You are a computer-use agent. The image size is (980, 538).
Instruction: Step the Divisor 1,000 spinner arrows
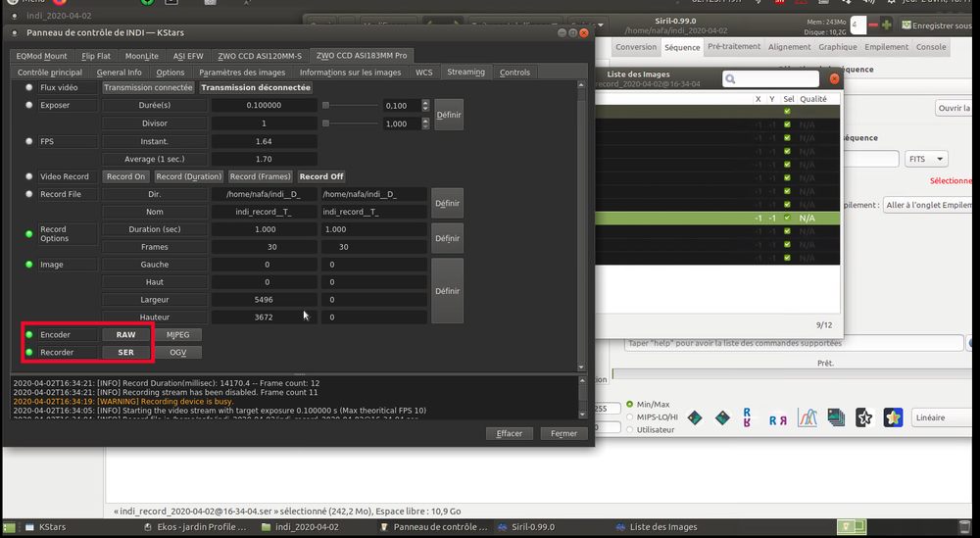425,123
